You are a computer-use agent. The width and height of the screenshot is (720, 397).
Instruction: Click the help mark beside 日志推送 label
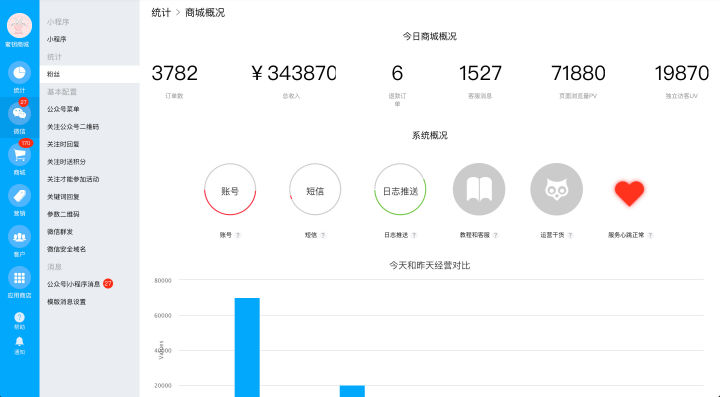(414, 235)
